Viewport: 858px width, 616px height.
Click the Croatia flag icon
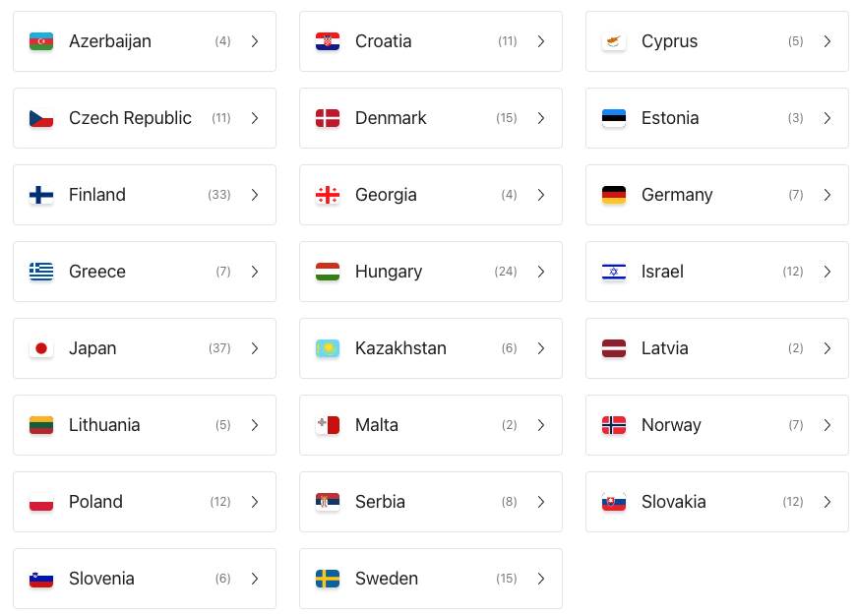[328, 41]
